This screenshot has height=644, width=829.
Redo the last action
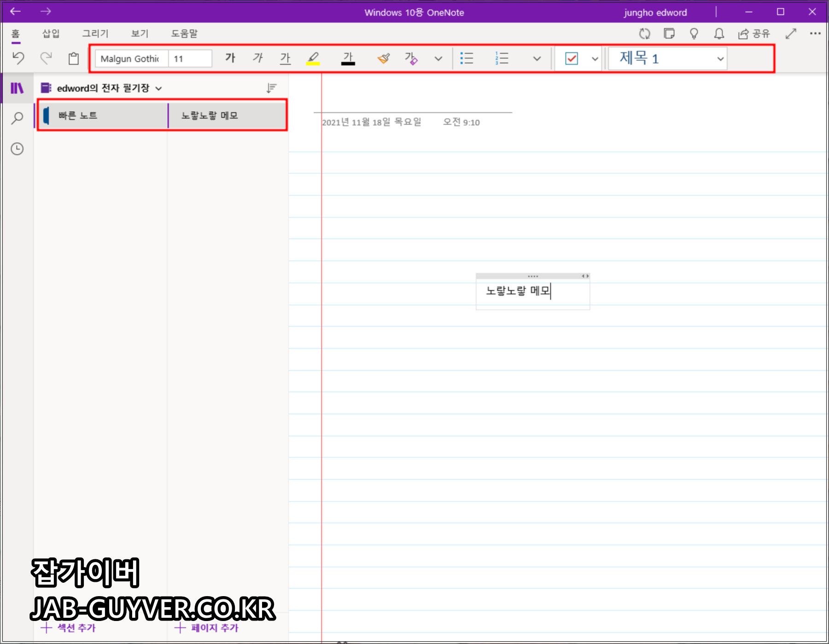click(46, 58)
